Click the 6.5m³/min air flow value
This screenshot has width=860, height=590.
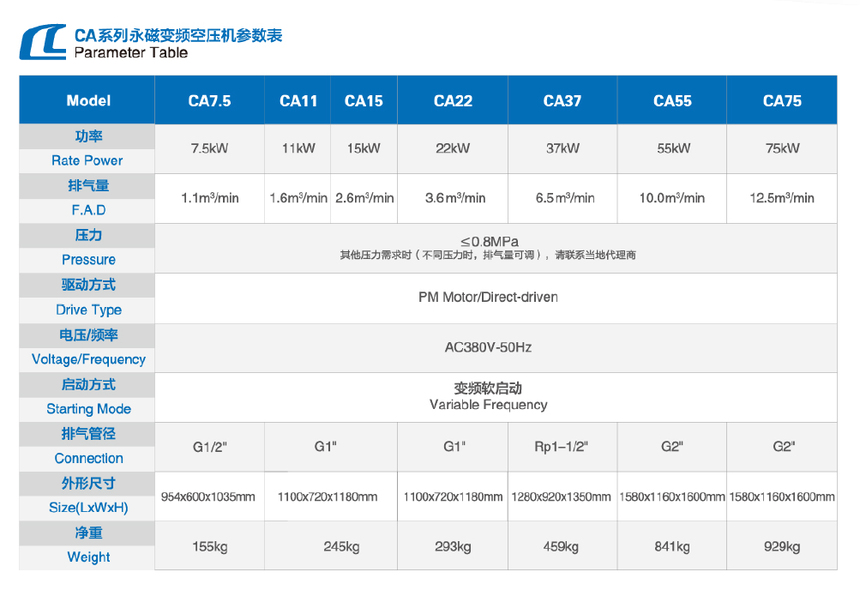[x=565, y=198]
